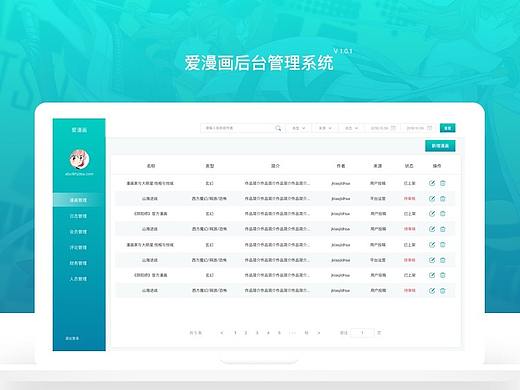The height and width of the screenshot is (390, 520).
Task: Click the trash icon in the second table row
Action: (x=443, y=199)
